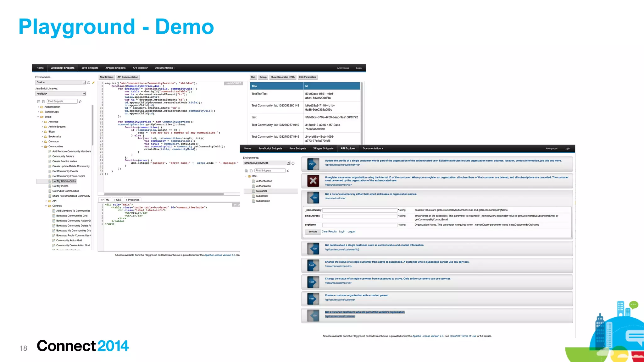Click the search magnifier next to Find Snippets
Screen dimensions: 644x362
(80, 101)
